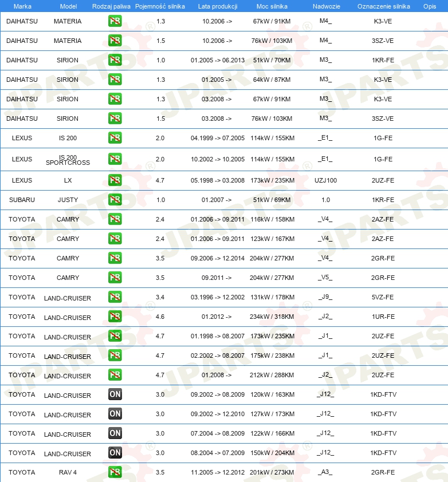
Task: Click power value 212kW / 288KM
Action: click(272, 375)
